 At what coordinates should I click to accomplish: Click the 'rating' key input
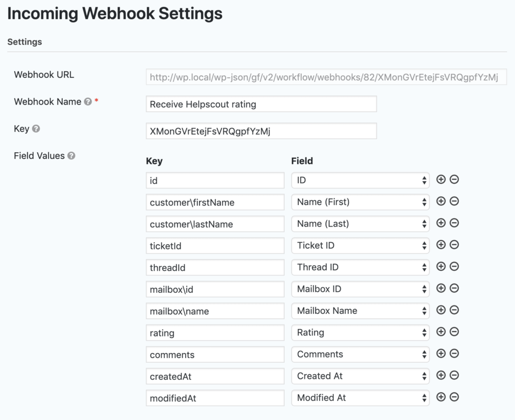pyautogui.click(x=215, y=333)
